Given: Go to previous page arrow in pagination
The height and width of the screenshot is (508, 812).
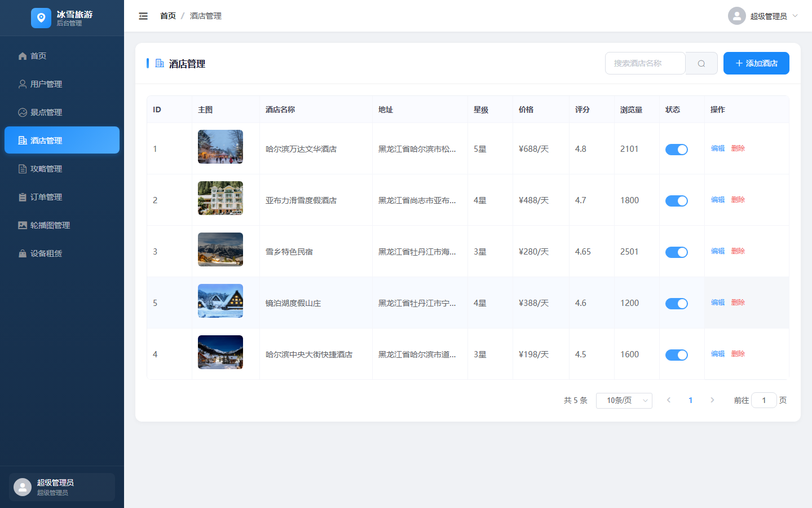Looking at the screenshot, I should coord(669,400).
